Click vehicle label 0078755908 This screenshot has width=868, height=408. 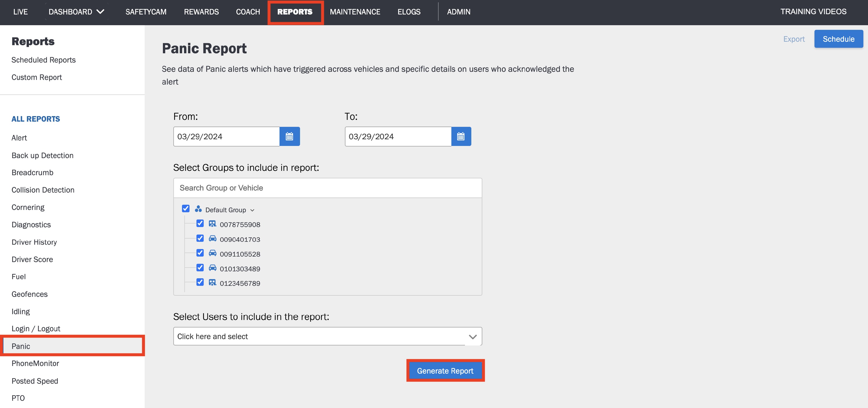pos(240,225)
